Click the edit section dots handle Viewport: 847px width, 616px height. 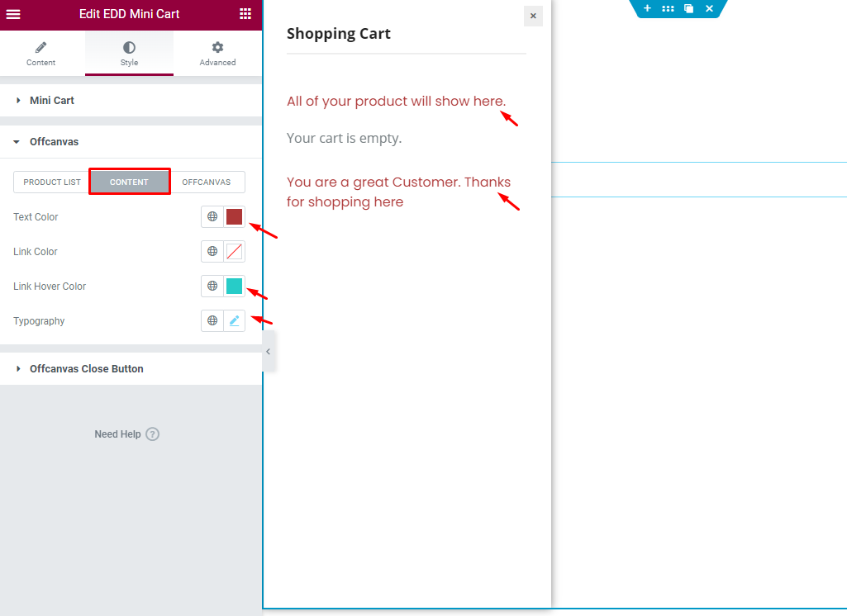668,8
